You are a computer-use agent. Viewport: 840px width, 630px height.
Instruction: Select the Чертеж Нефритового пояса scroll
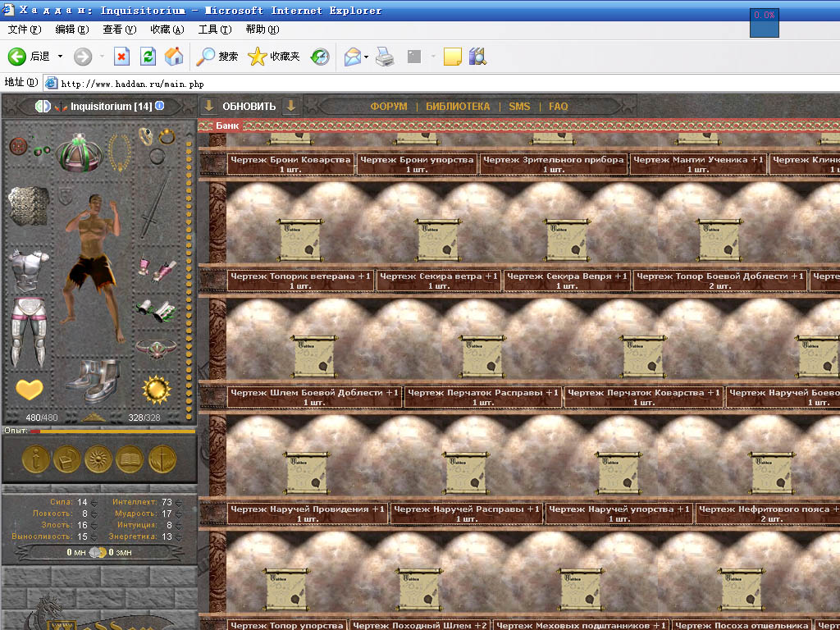pyautogui.click(x=772, y=472)
